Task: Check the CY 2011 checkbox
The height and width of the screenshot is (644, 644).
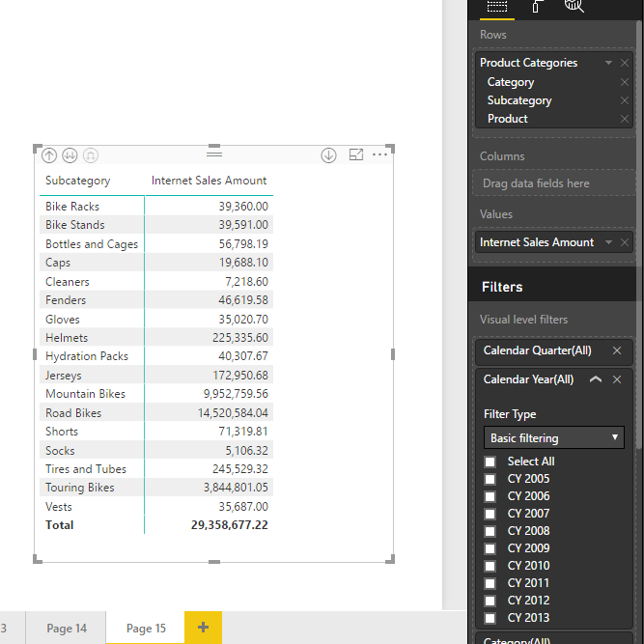Action: pos(490,583)
